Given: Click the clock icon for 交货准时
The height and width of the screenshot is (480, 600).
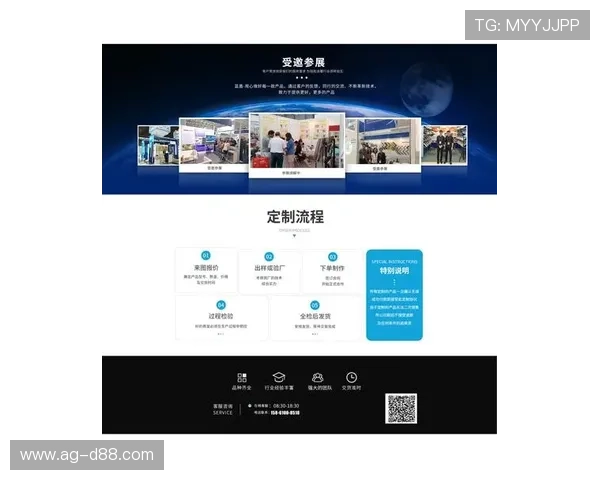Looking at the screenshot, I should click(x=351, y=377).
